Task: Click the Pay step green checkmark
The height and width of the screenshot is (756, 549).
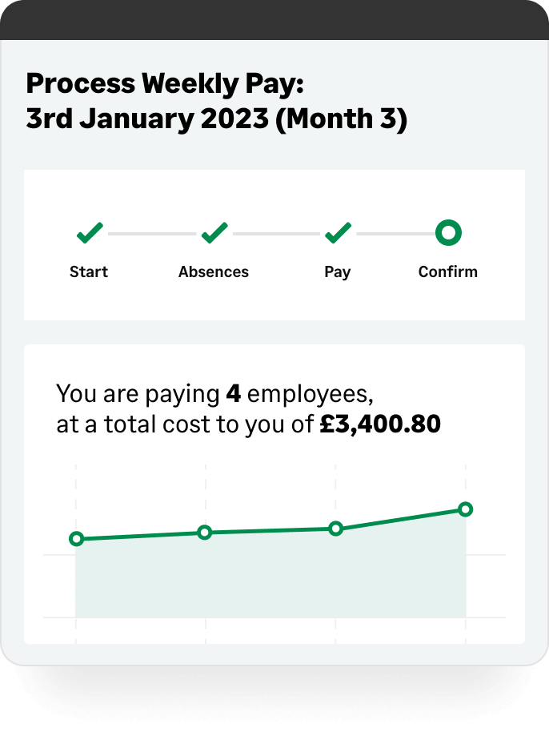Action: [x=338, y=233]
